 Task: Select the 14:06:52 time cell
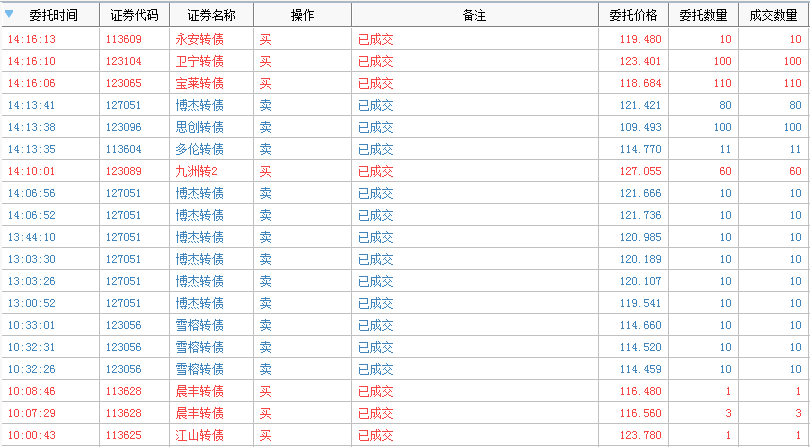(32, 215)
